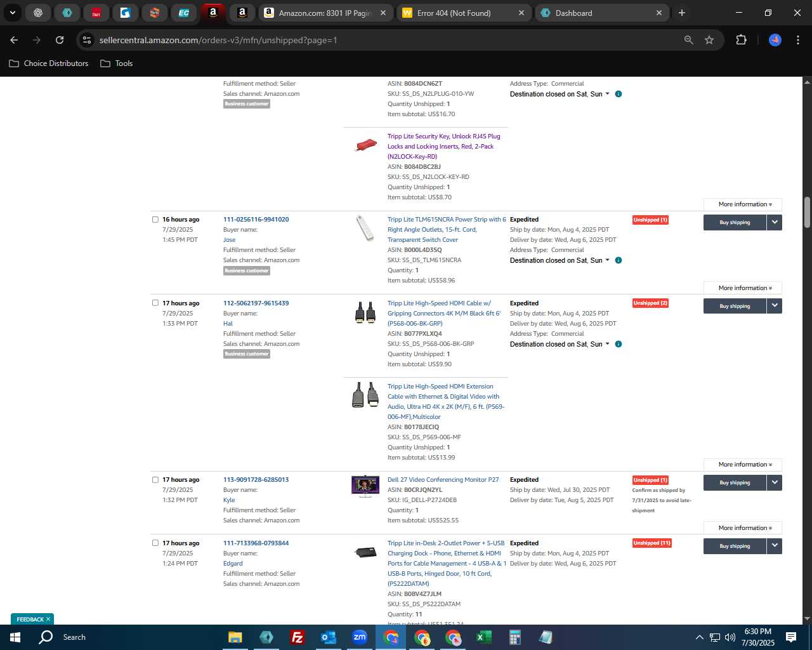
Task: Open the Tripp Lite TLM615NCRA Power Strip link
Action: [x=447, y=230]
